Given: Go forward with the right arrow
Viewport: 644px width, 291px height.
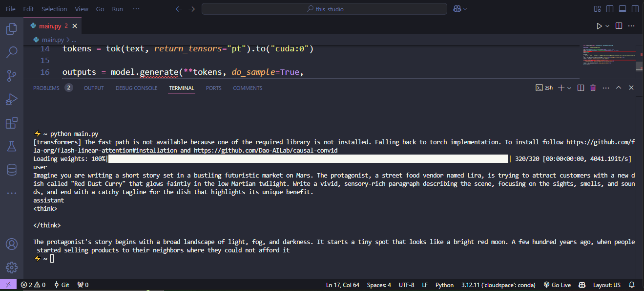Looking at the screenshot, I should tap(192, 9).
